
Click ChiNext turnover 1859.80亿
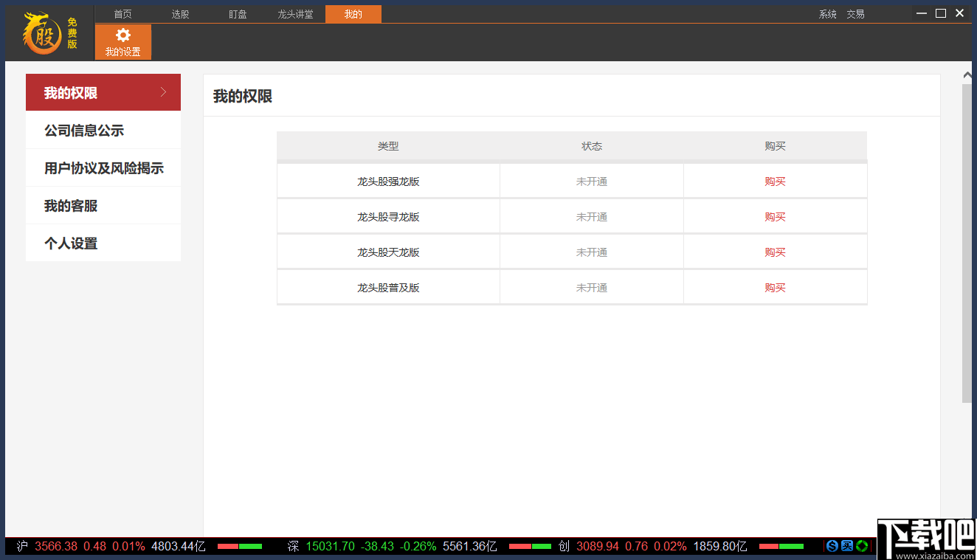tap(720, 547)
